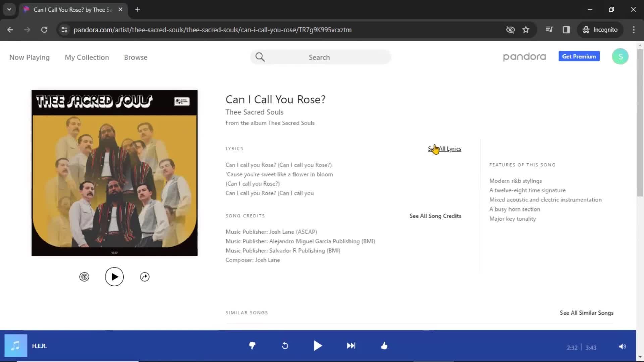Click the Volume/Speaker icon
The width and height of the screenshot is (644, 362).
point(622,346)
